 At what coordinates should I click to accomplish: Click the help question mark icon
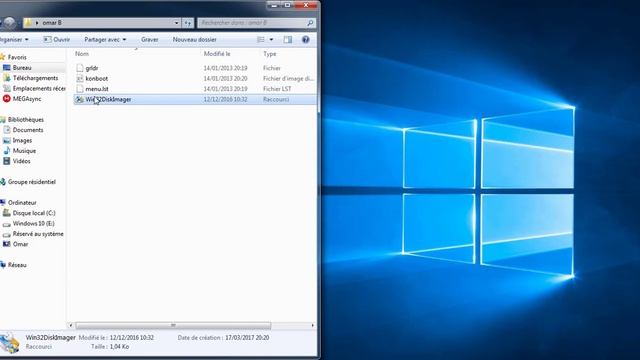305,40
